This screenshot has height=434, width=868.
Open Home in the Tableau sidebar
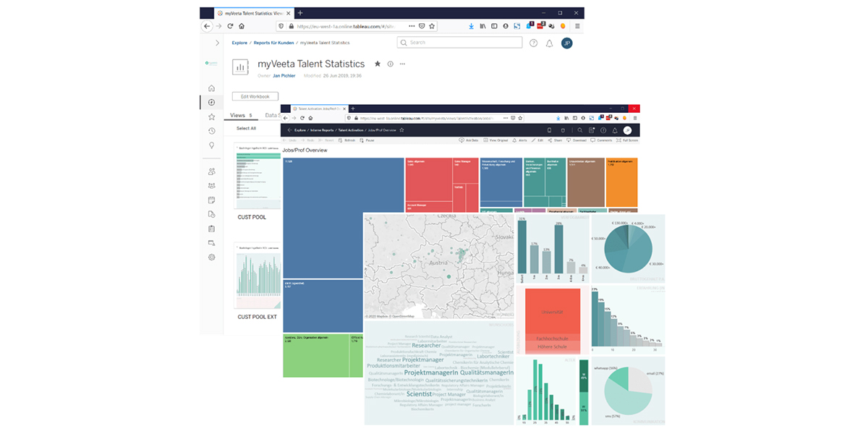(x=211, y=88)
